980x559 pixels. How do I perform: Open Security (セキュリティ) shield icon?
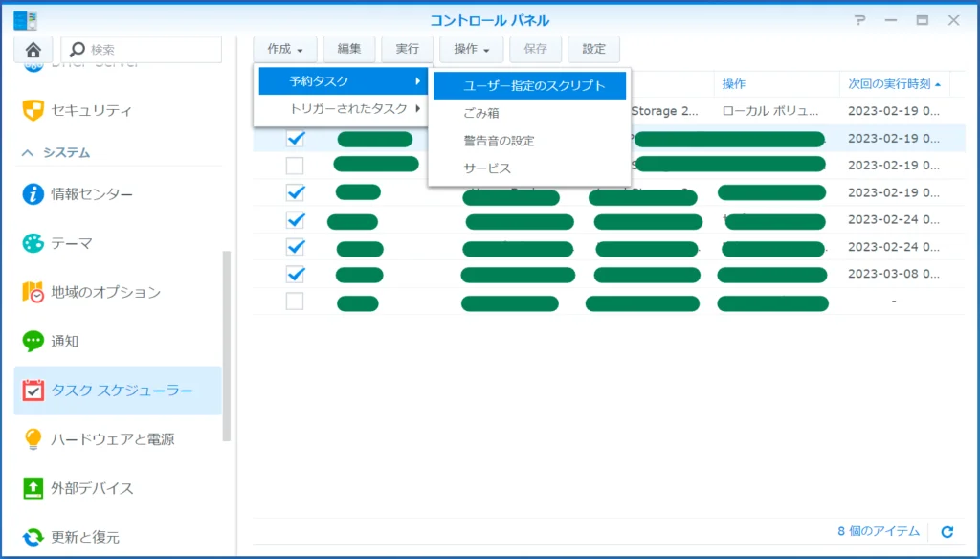tap(33, 110)
